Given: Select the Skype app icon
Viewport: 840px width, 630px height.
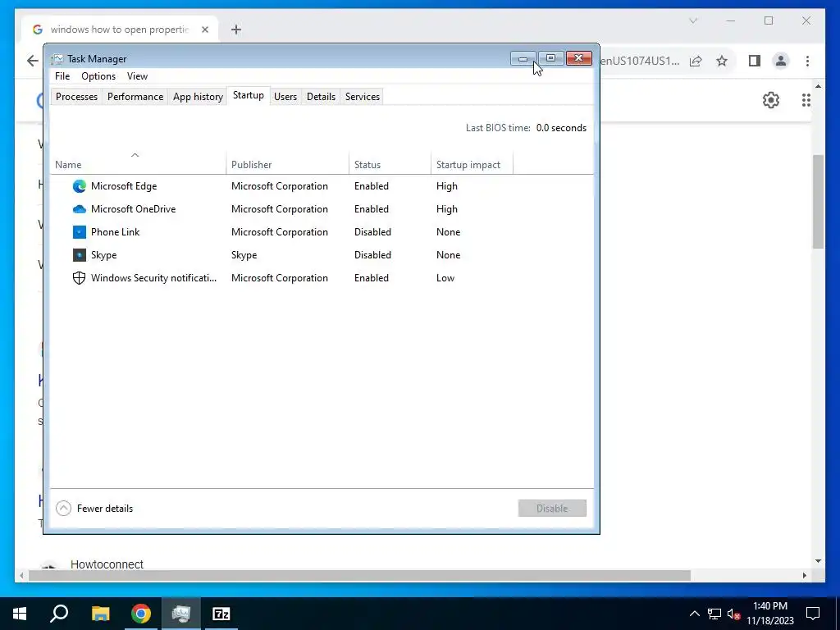Looking at the screenshot, I should [80, 255].
